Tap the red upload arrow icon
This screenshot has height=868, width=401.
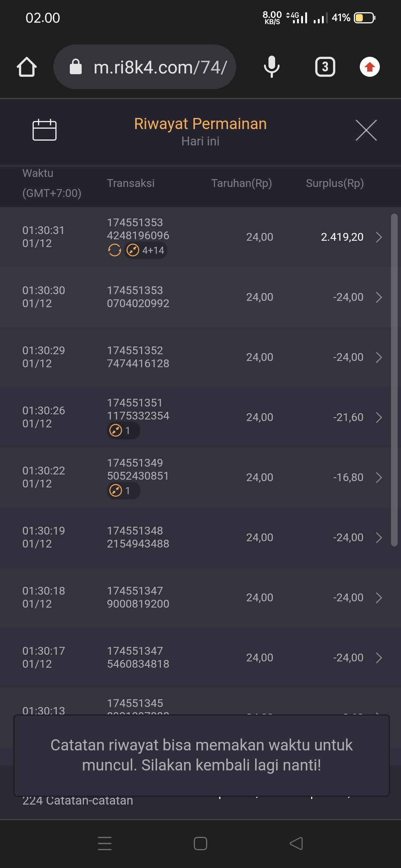(369, 67)
